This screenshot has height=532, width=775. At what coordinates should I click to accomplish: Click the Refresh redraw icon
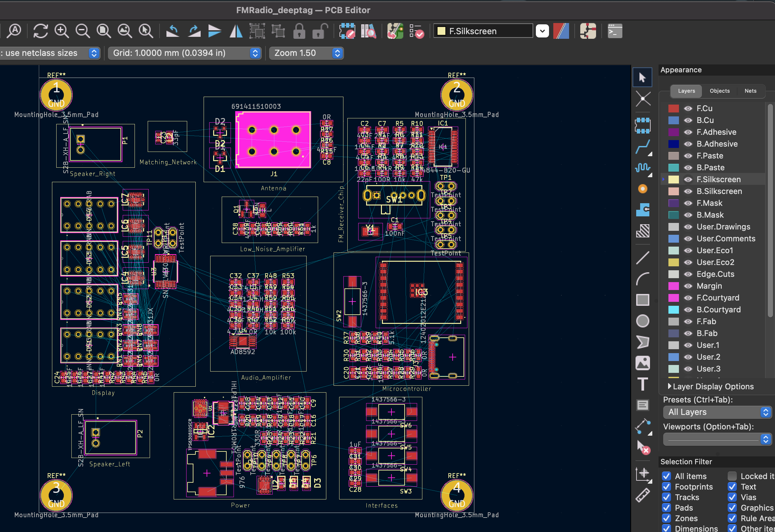click(x=41, y=31)
